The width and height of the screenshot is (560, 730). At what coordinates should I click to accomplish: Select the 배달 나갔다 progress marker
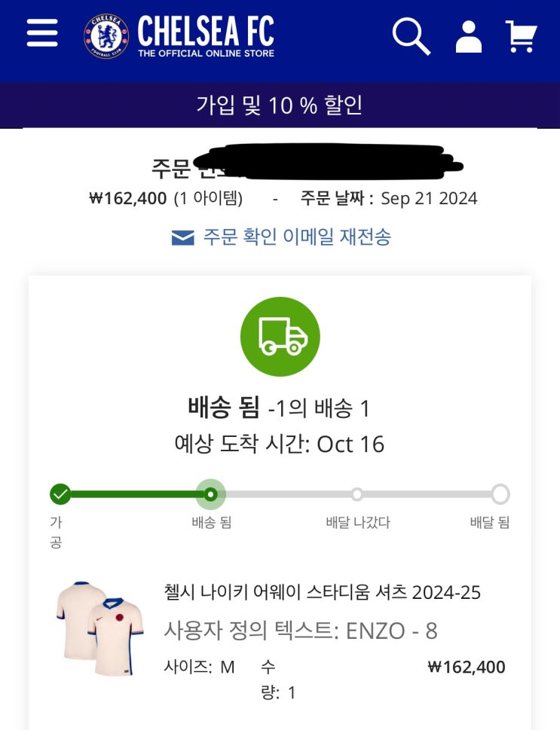tap(357, 494)
